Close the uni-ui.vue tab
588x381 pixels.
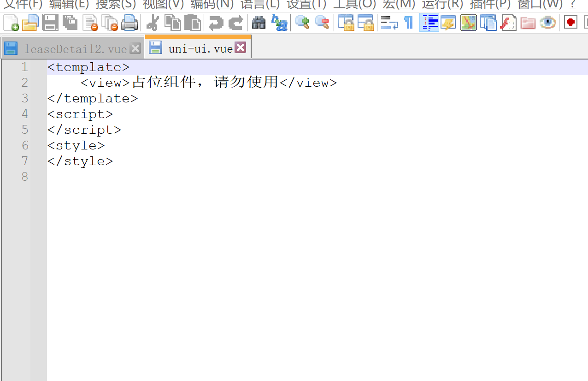pyautogui.click(x=241, y=47)
